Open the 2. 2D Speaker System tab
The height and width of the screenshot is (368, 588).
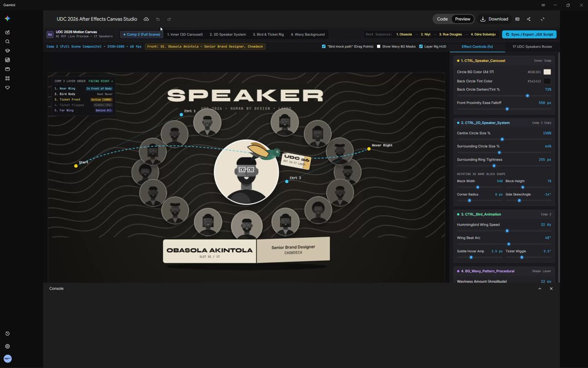coord(228,35)
